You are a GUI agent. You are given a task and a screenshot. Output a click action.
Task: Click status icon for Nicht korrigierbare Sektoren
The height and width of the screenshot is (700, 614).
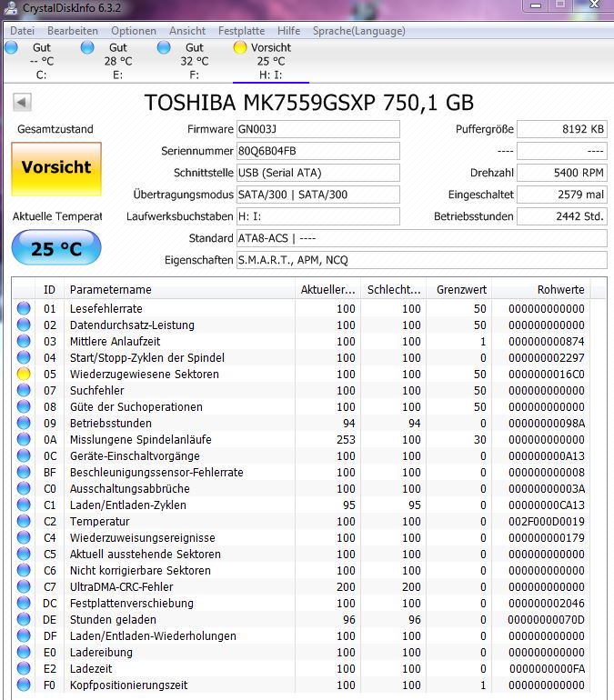(x=24, y=570)
